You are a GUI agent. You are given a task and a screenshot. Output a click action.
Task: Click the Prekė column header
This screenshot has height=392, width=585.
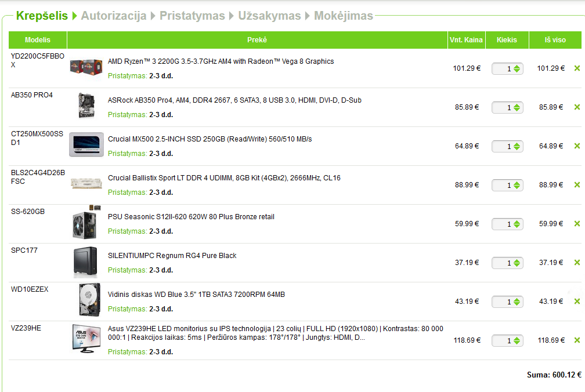point(257,40)
